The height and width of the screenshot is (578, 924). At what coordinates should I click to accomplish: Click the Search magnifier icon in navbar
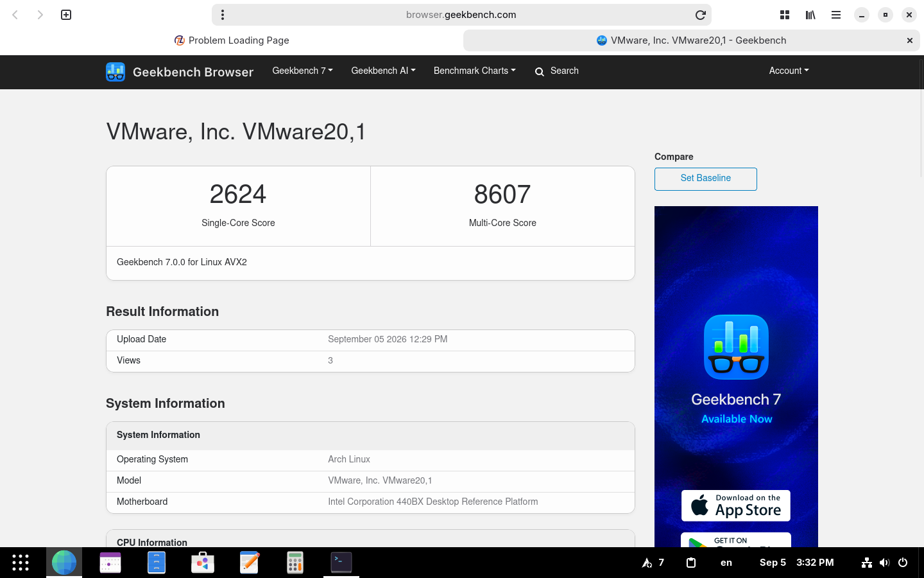[x=540, y=72]
